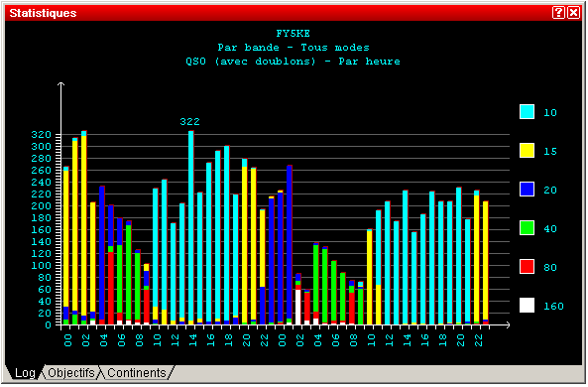Image resolution: width=588 pixels, height=387 pixels.
Task: Close the Statistiques window
Action: [x=574, y=13]
